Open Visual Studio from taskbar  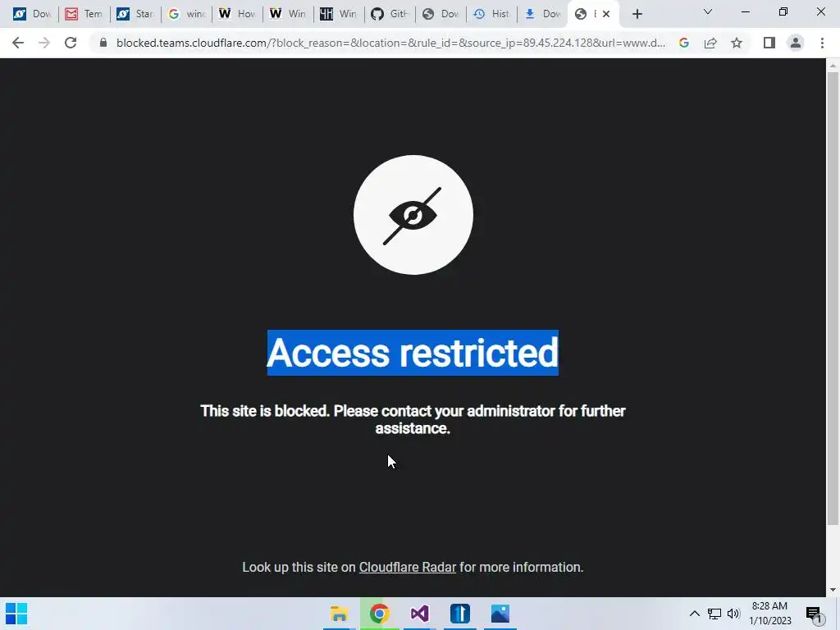(x=419, y=614)
